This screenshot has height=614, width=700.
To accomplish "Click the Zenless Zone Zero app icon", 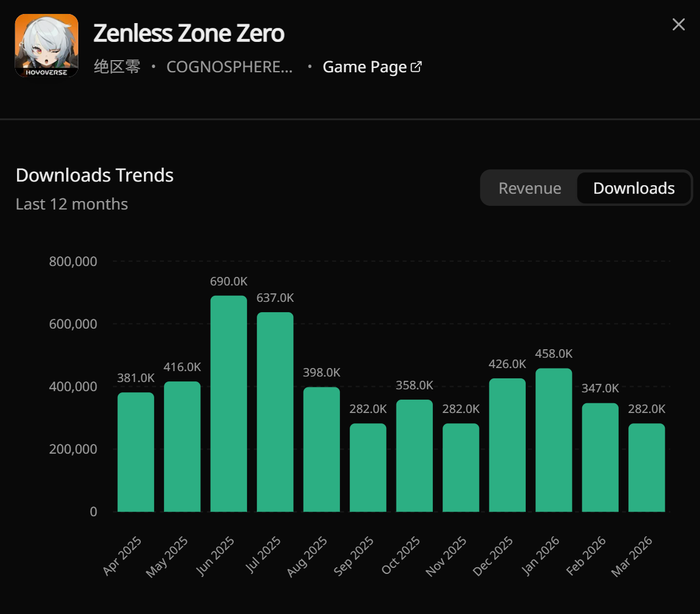I will (46, 46).
